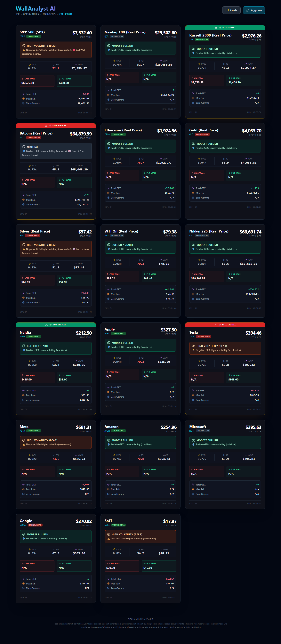Click the Zero Gamma layers icon in Gold card
Screen dimensions: 281x644
pyautogui.click(x=193, y=198)
